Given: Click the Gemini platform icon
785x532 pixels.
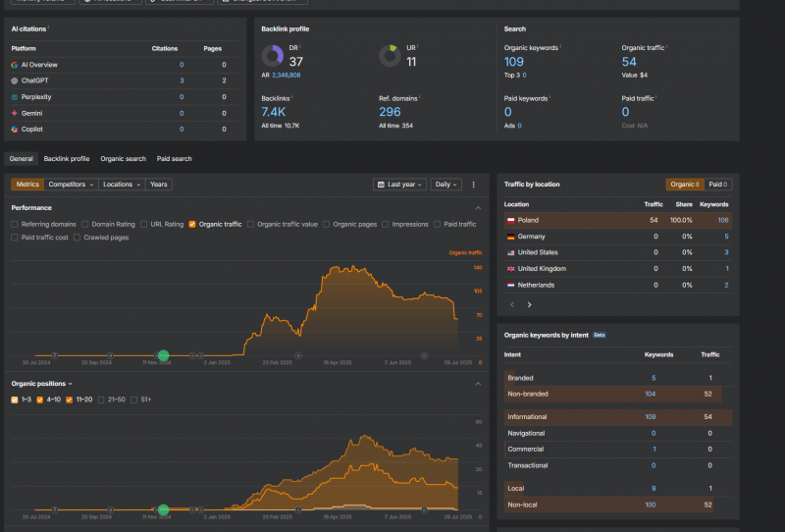Looking at the screenshot, I should point(14,113).
